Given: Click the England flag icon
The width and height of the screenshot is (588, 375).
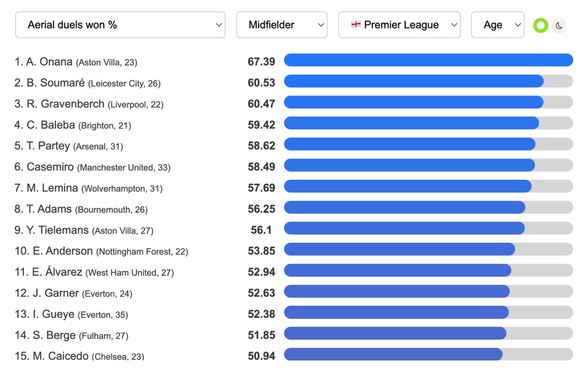Looking at the screenshot, I should [356, 25].
